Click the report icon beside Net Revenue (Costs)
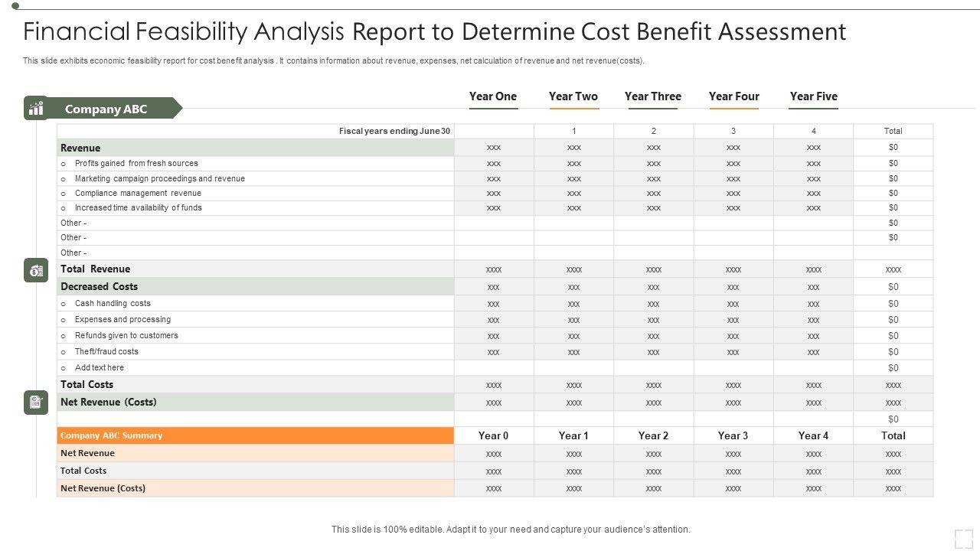Viewport: 980px width, 551px height. pos(36,402)
